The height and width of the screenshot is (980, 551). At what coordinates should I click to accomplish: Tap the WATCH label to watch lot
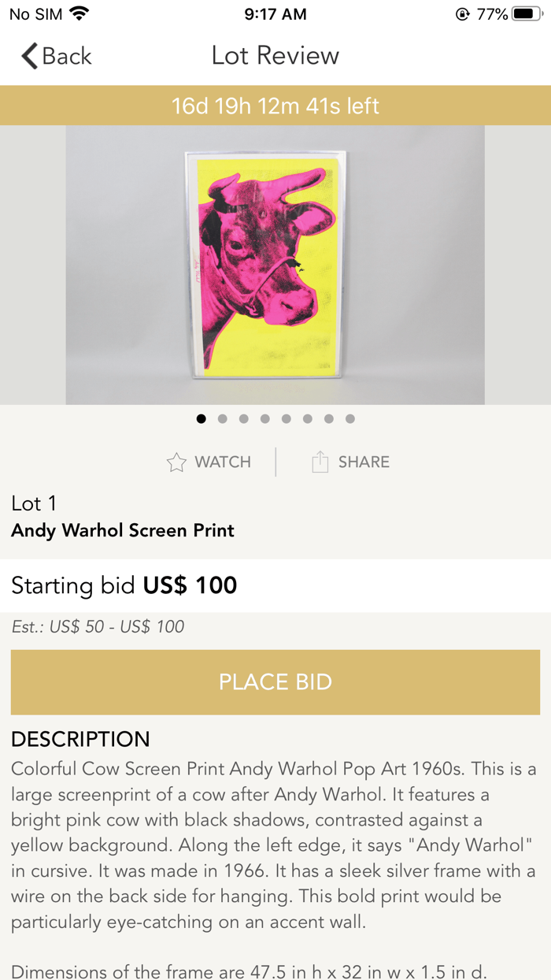click(223, 462)
